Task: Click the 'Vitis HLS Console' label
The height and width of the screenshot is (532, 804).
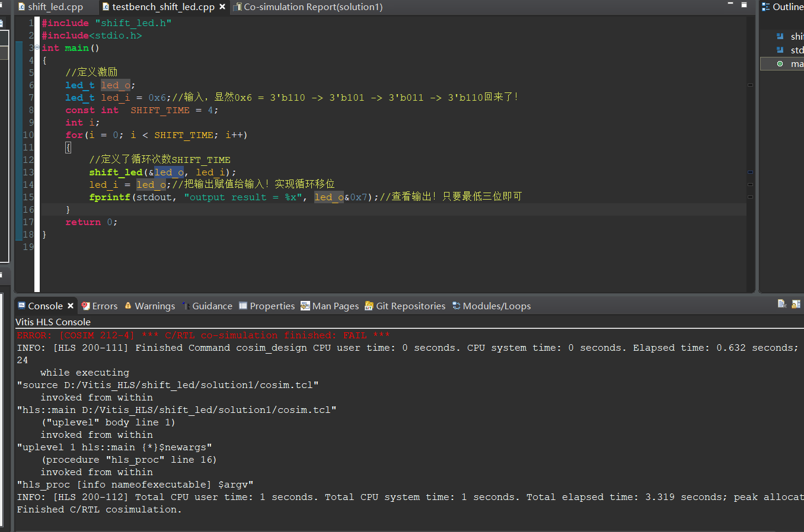Action: coord(53,322)
